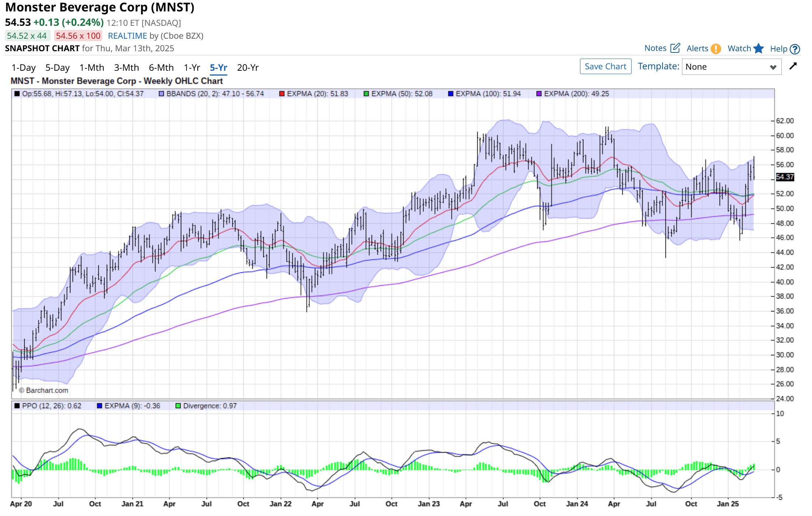Set an alert using the Alerts icon

click(x=716, y=48)
